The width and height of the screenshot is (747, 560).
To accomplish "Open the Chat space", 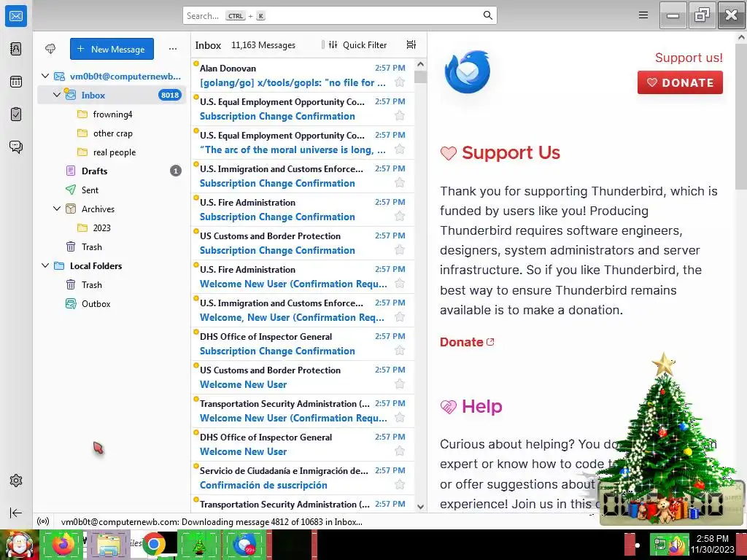I will [x=16, y=147].
